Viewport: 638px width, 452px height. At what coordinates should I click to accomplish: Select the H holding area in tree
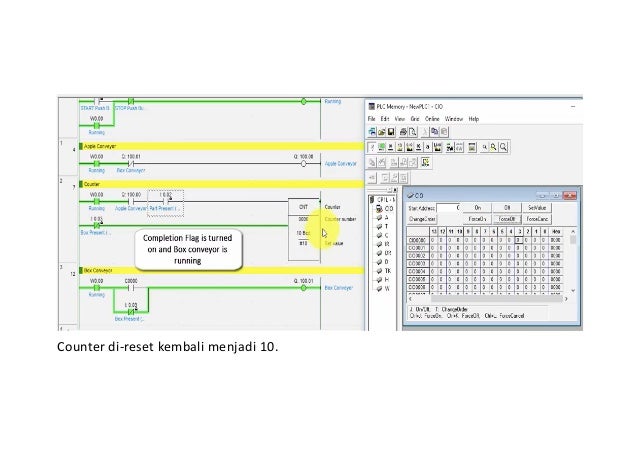[x=382, y=279]
